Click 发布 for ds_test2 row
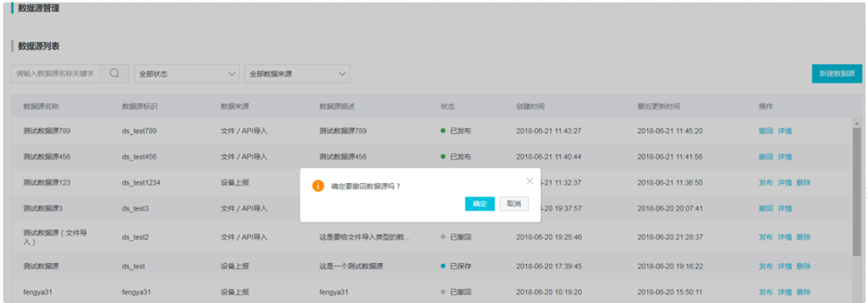 point(766,237)
